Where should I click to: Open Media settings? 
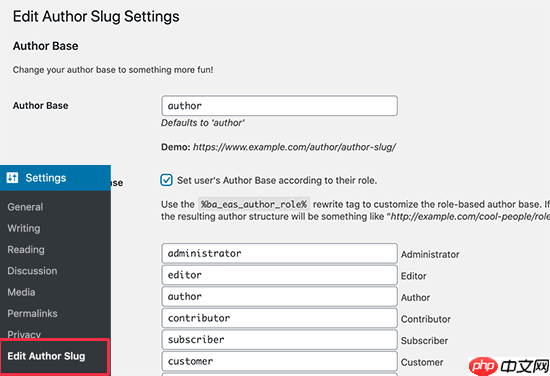pos(21,292)
